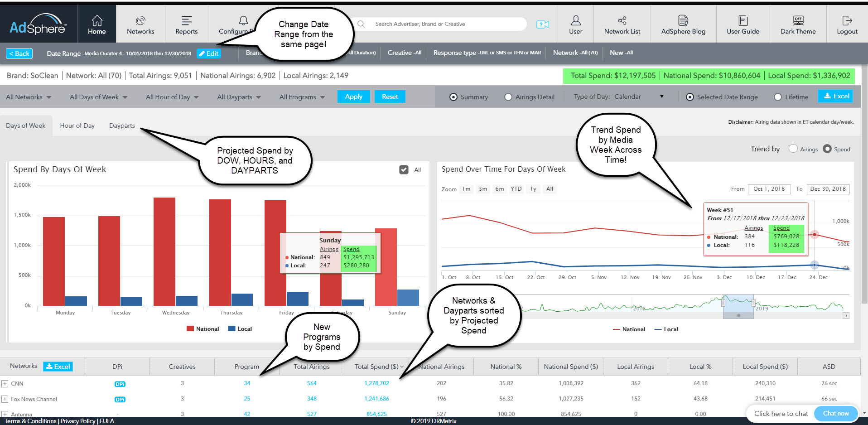The image size is (868, 425).
Task: Toggle the Dark Theme icon
Action: click(x=798, y=21)
